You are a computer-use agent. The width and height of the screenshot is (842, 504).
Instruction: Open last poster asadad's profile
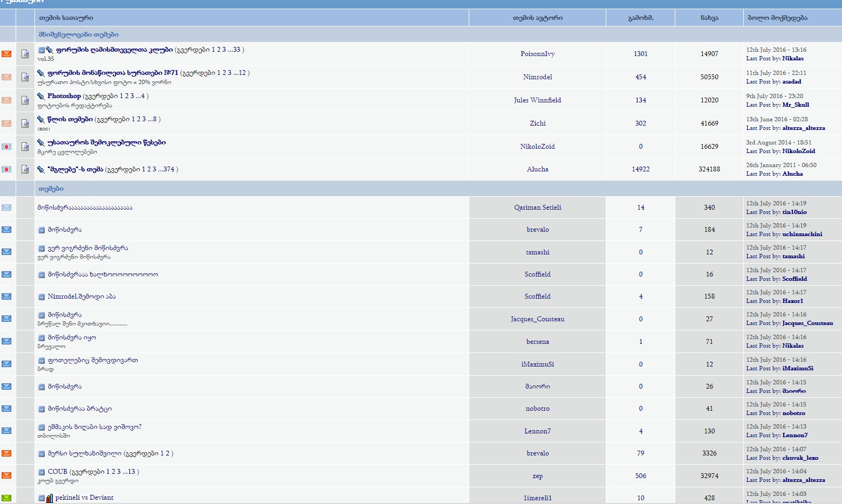pyautogui.click(x=792, y=82)
